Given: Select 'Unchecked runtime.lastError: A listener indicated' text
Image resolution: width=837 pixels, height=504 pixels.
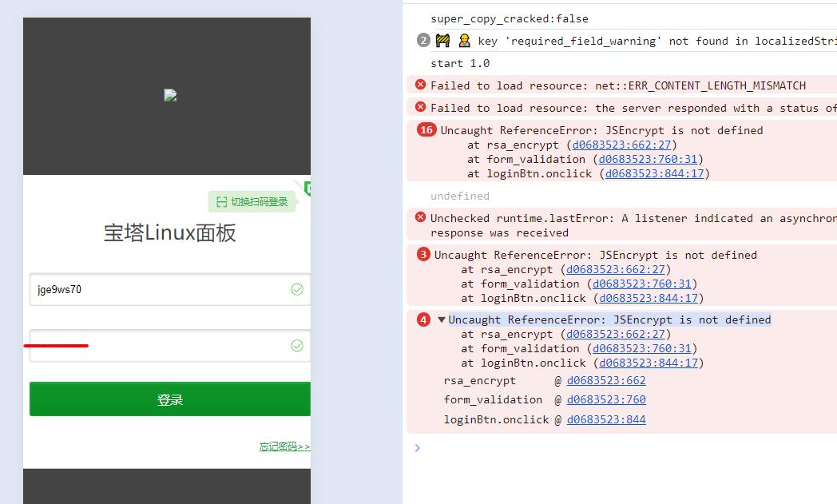Looking at the screenshot, I should [x=633, y=218].
